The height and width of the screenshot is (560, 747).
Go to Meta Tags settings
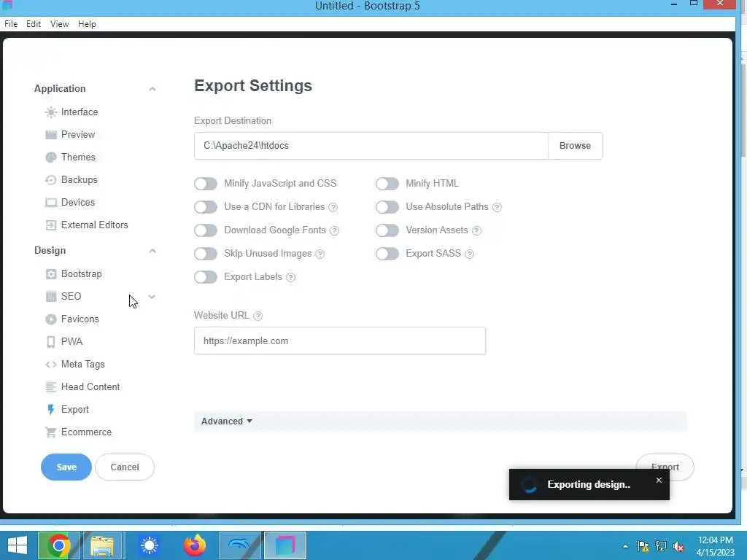click(x=83, y=365)
